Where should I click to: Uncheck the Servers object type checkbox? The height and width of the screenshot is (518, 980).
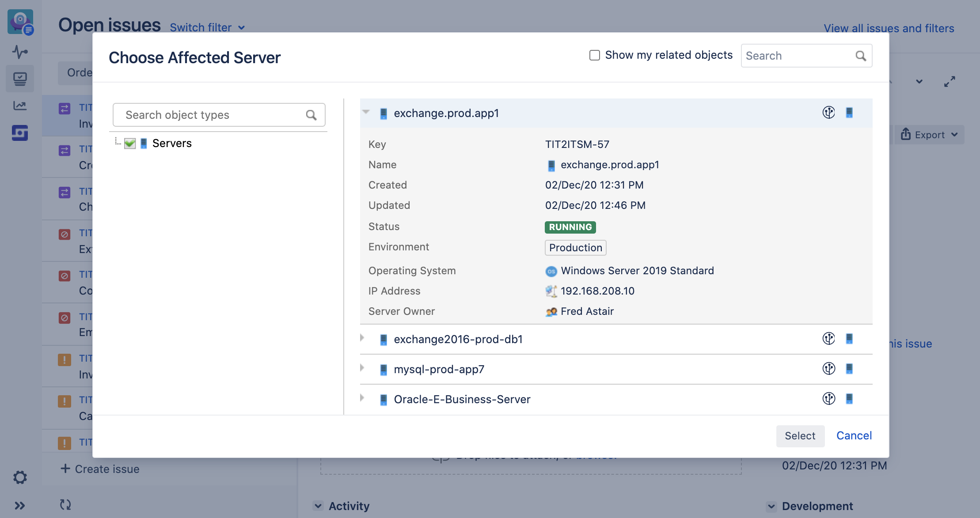[x=130, y=144]
